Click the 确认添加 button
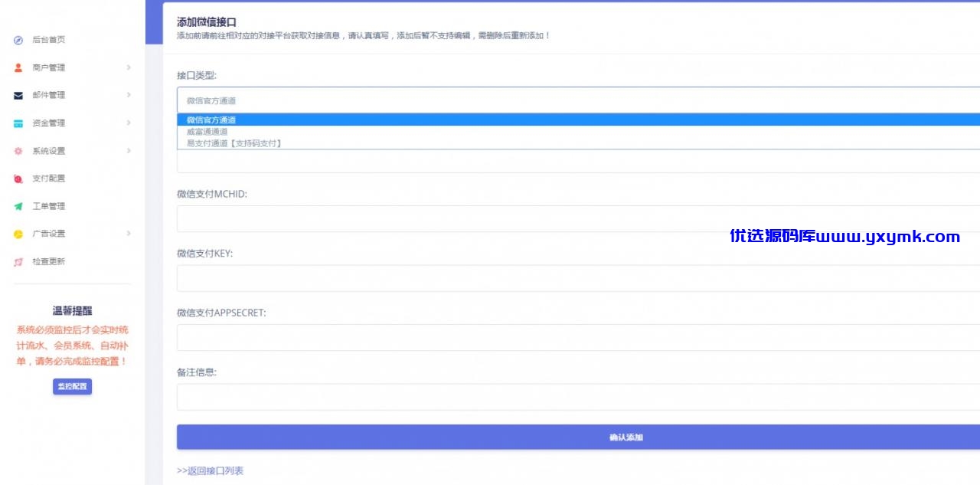 (578, 437)
